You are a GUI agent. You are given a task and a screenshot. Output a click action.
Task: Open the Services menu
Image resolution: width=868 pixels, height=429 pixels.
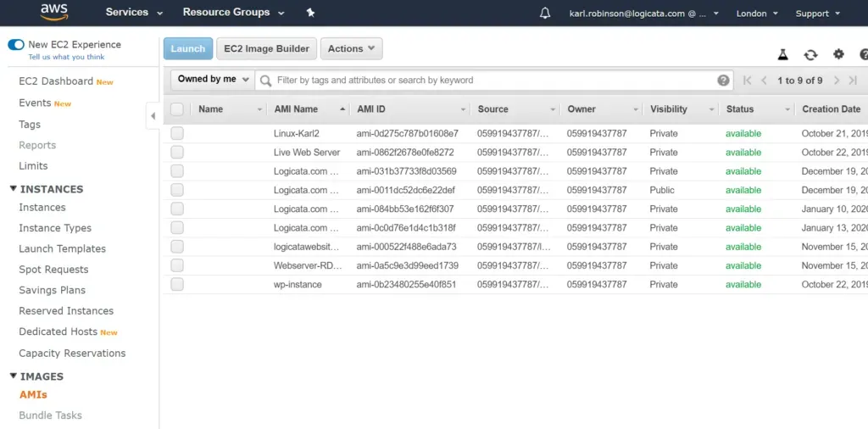[134, 13]
